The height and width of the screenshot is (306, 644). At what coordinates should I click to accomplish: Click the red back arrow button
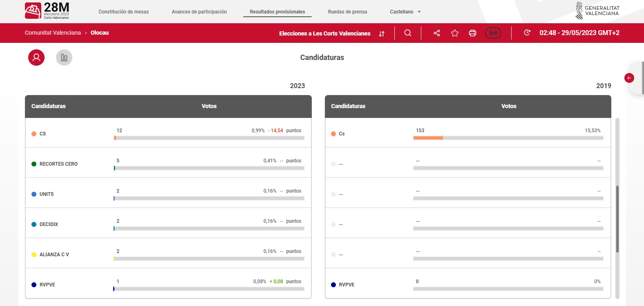point(629,78)
